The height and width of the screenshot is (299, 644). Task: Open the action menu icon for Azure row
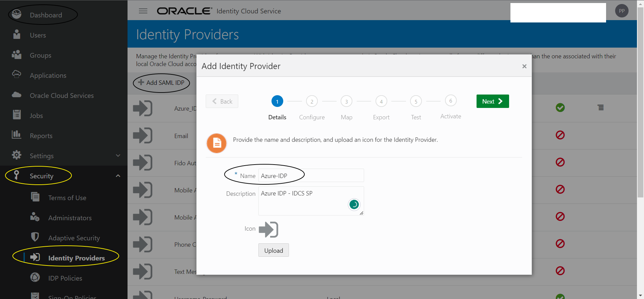pos(600,108)
